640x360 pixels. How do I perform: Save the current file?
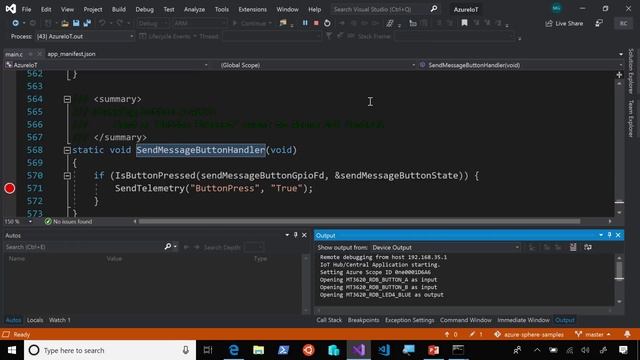coord(76,23)
